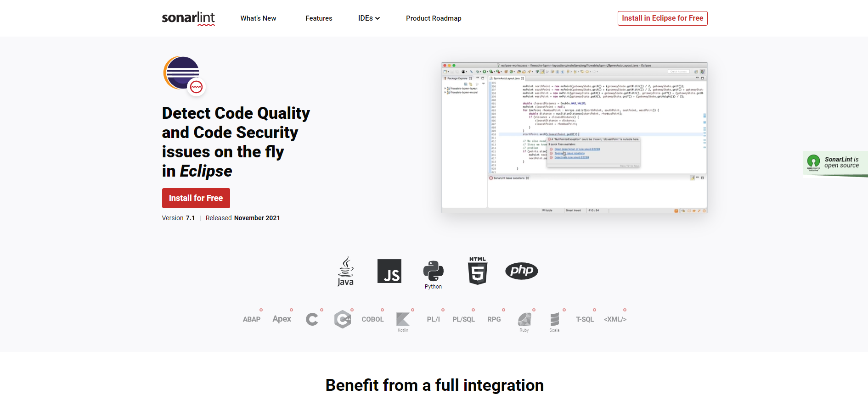
Task: Click the ABAP language label
Action: pos(252,319)
